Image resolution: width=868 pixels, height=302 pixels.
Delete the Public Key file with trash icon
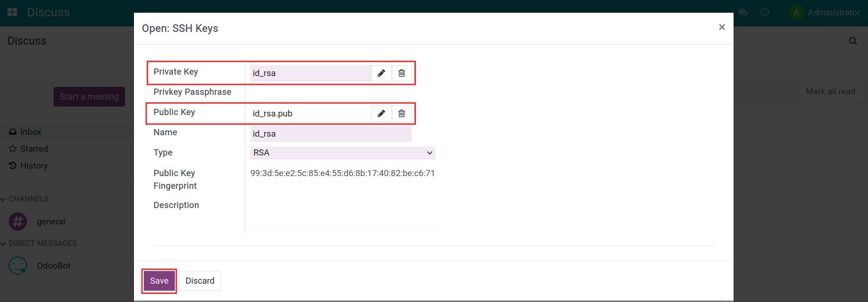402,114
